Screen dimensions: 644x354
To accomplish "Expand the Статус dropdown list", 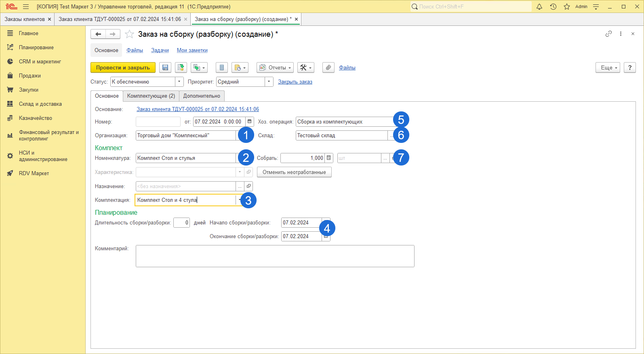I will point(179,82).
